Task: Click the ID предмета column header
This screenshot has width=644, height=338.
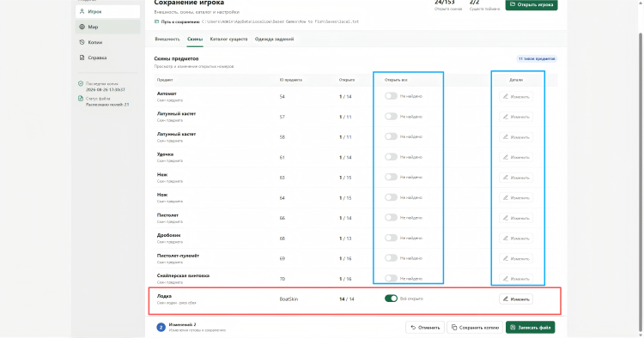Action: pos(291,80)
